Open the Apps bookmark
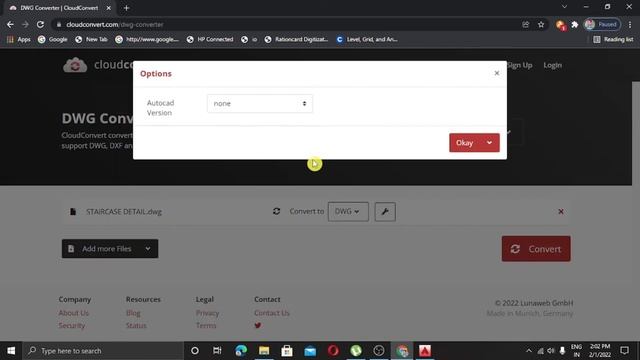 (x=19, y=39)
